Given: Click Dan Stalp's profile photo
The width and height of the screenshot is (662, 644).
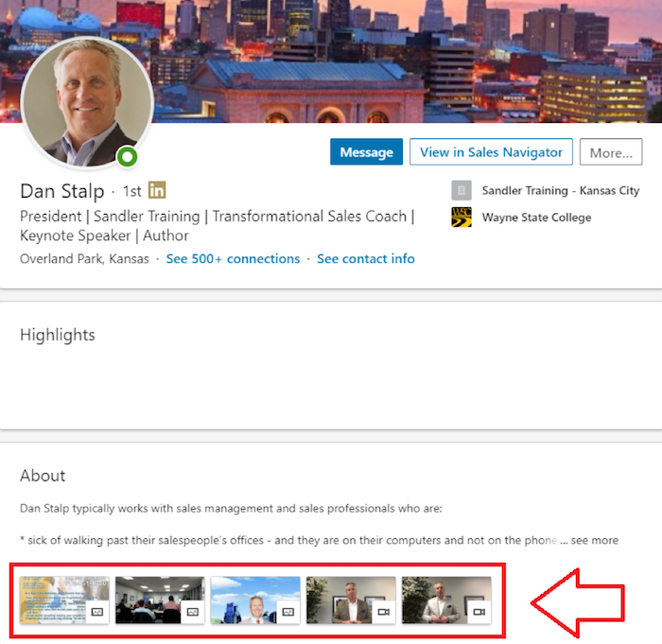Looking at the screenshot, I should tap(87, 102).
